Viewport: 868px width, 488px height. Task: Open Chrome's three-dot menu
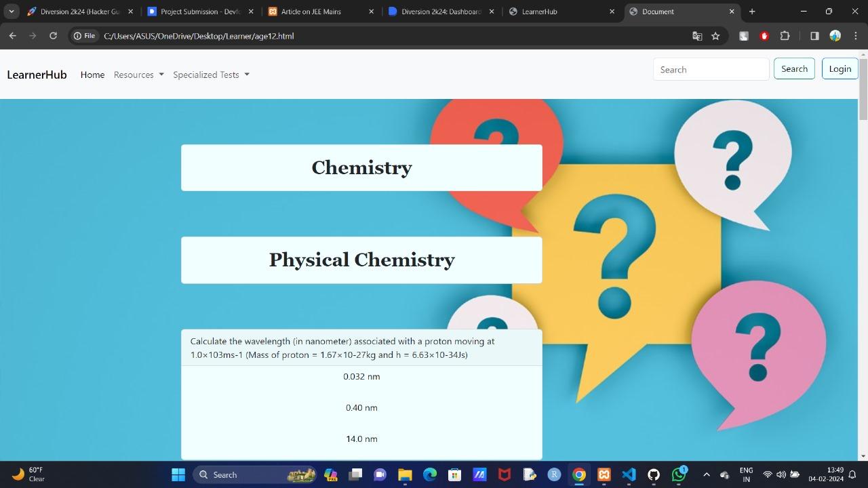(854, 36)
